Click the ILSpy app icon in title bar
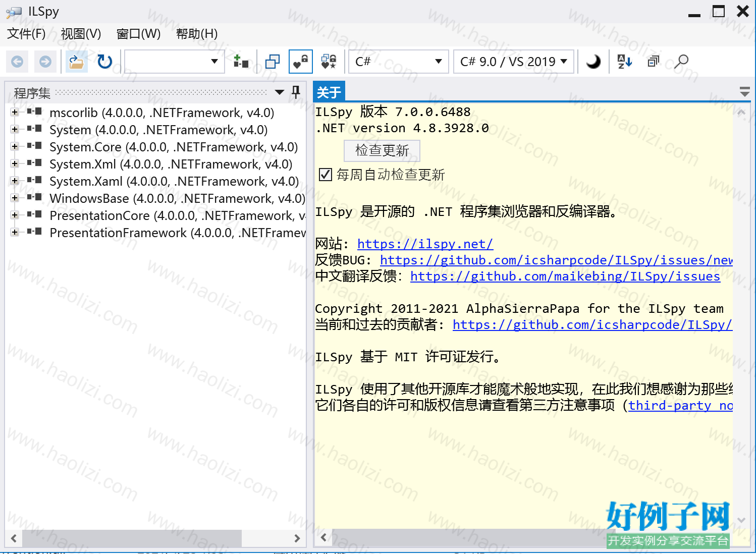Image resolution: width=756 pixels, height=554 pixels. 14,12
